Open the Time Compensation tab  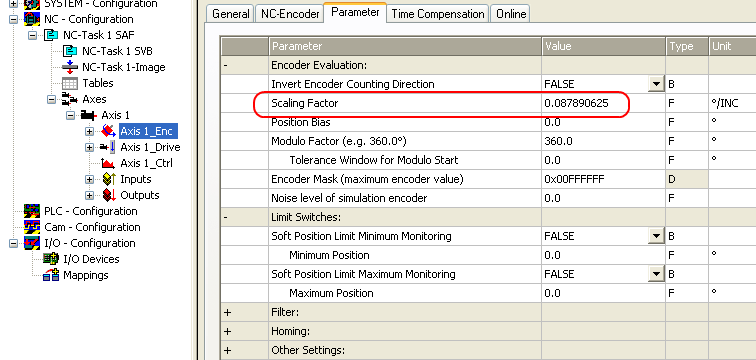pyautogui.click(x=437, y=14)
